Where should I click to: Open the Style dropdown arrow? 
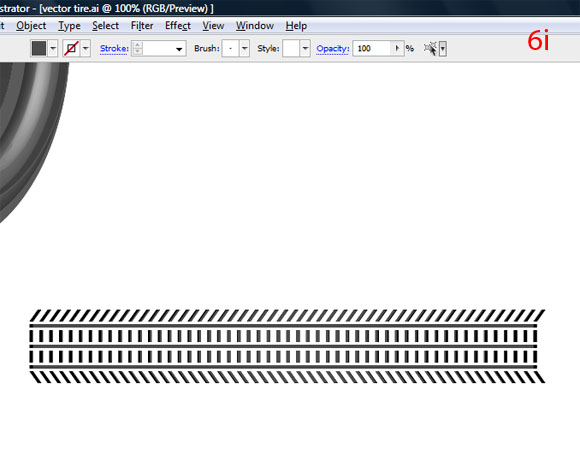click(305, 48)
